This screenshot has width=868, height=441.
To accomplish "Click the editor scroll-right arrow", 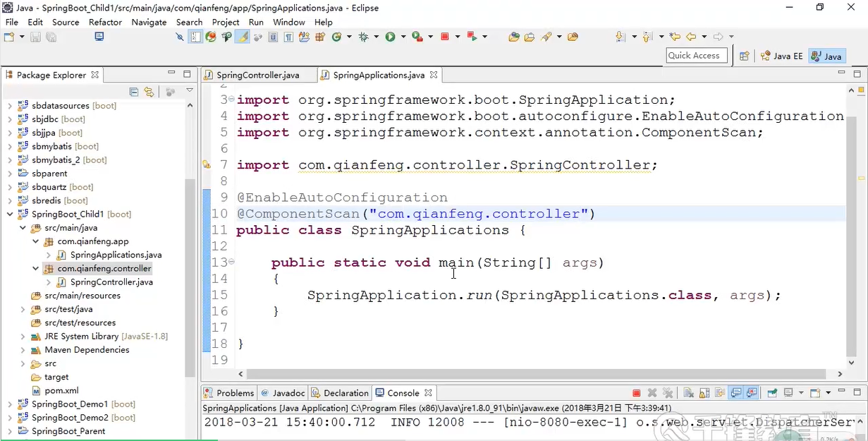I will coord(839,375).
